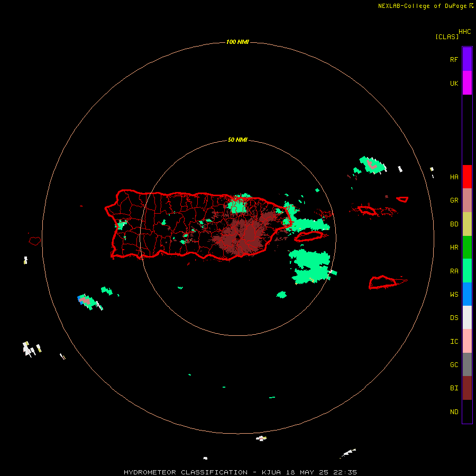Click the HA red legend swatch
The image size is (476, 476).
[x=467, y=177]
